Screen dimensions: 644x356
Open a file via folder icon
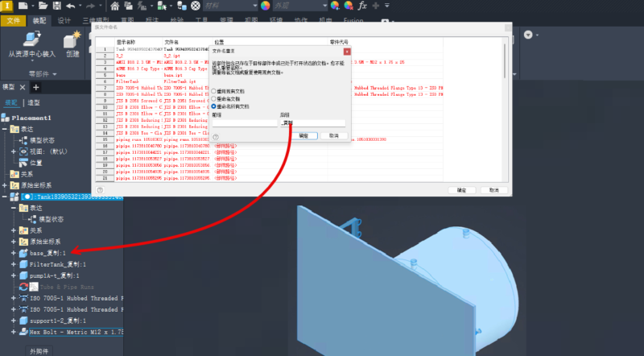pyautogui.click(x=43, y=6)
